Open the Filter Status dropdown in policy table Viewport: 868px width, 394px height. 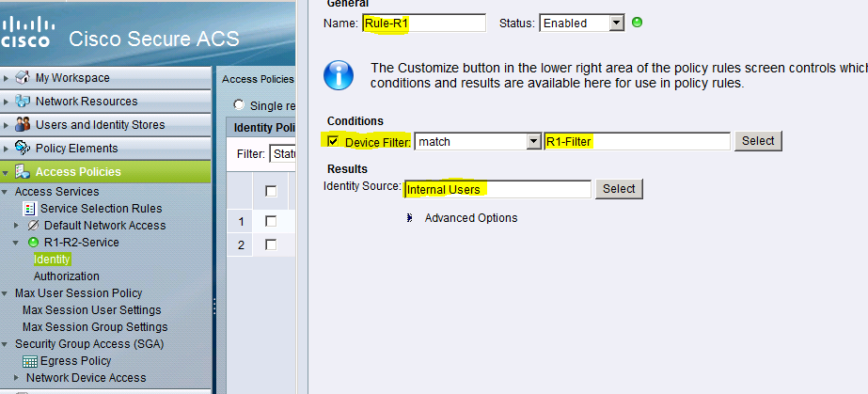[282, 154]
